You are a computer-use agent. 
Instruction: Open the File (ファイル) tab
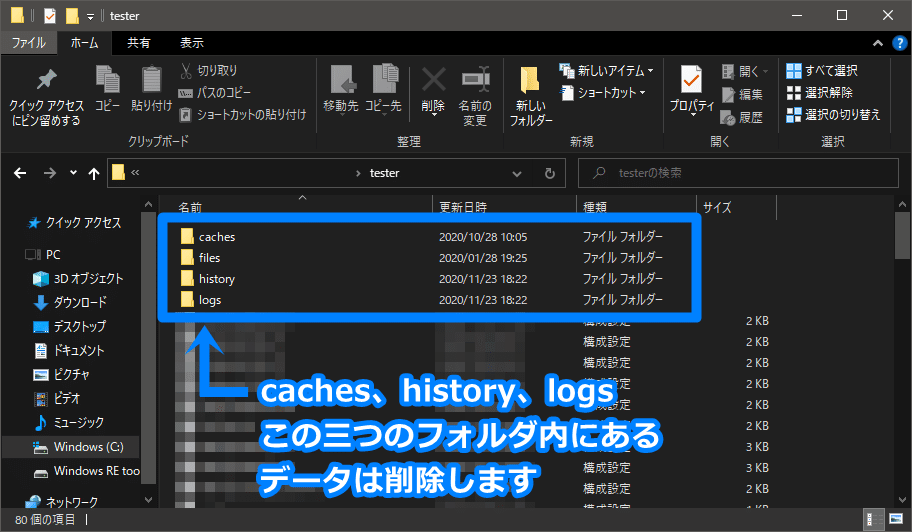[x=28, y=42]
